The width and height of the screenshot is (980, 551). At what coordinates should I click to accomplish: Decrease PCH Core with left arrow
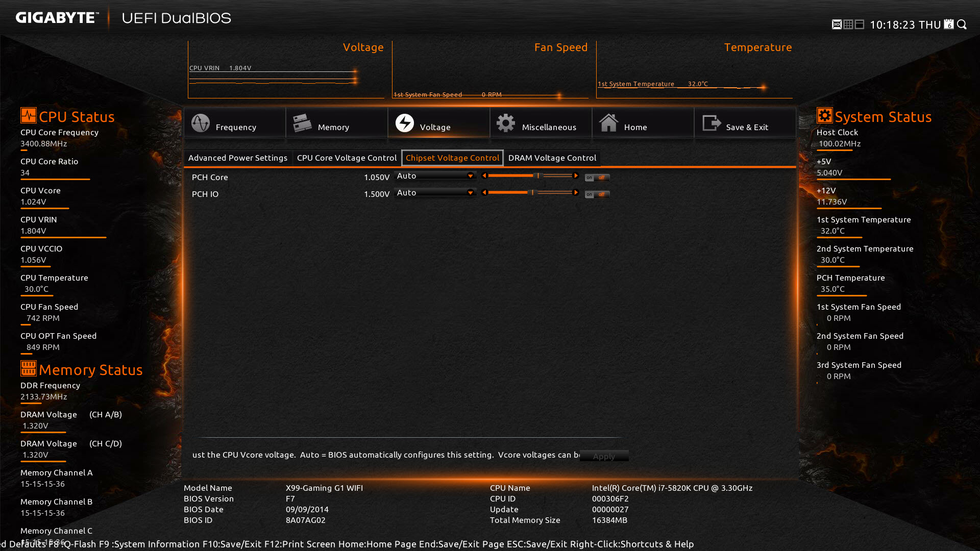(x=484, y=176)
